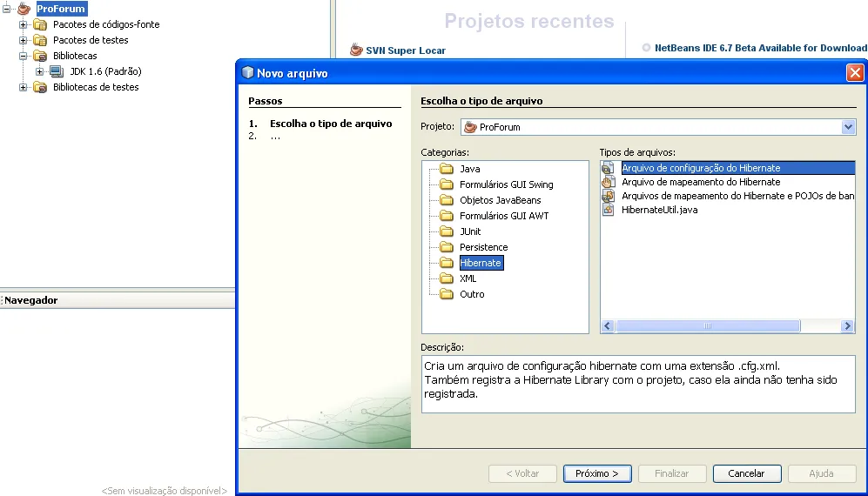Click the ProForum project coffee-cup icon in tree
Viewport: 868px width, 496px height.
[24, 9]
